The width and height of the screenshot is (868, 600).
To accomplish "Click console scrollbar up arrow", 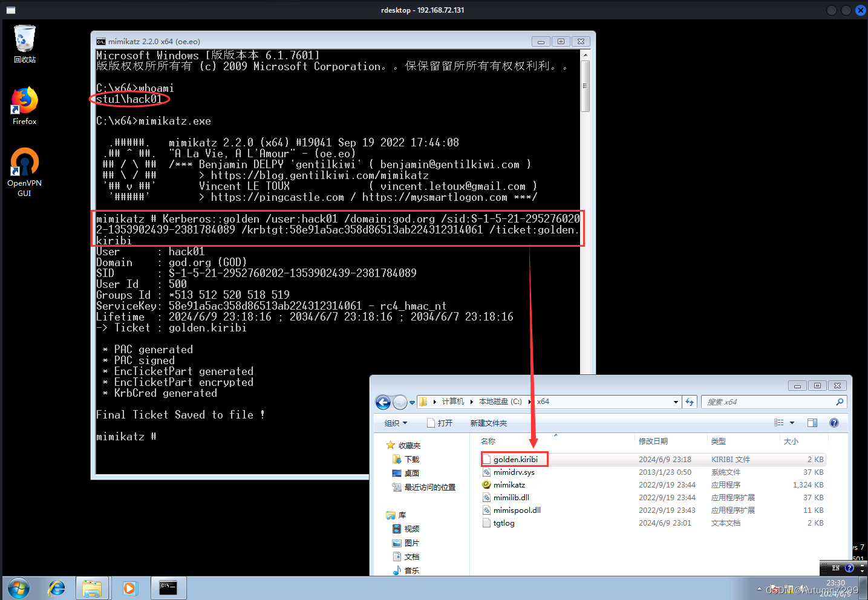I will click(x=585, y=54).
